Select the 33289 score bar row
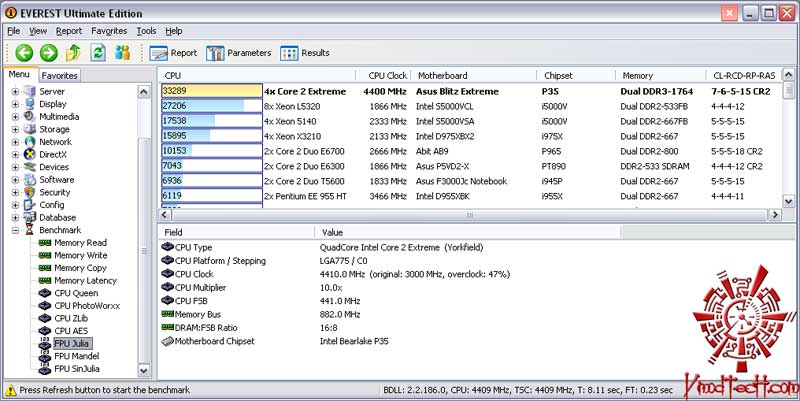The width and height of the screenshot is (800, 401). point(212,91)
